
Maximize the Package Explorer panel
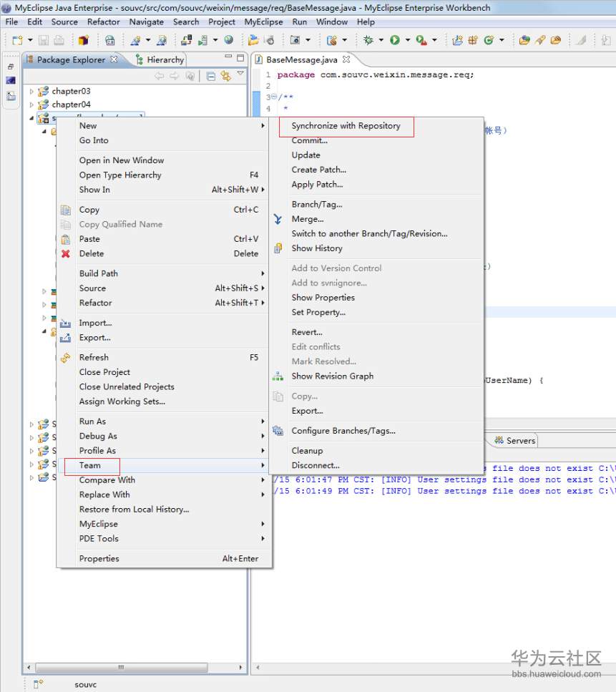(240, 57)
